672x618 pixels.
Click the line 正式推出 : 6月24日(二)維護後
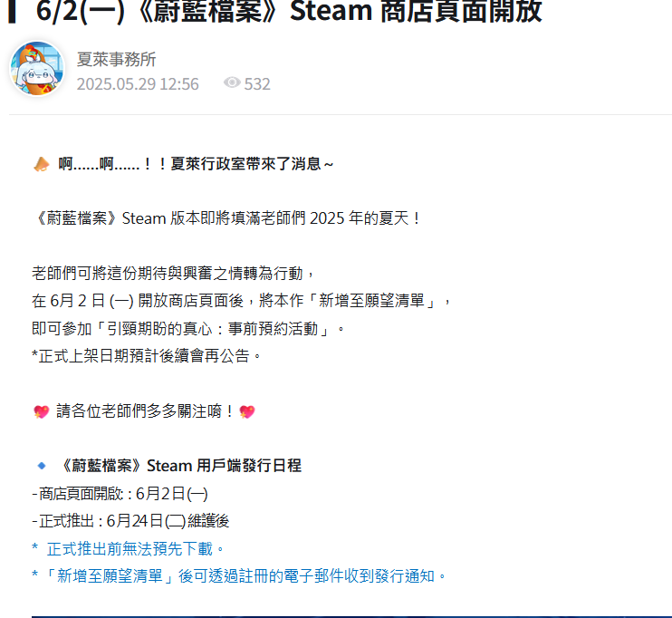pyautogui.click(x=130, y=522)
